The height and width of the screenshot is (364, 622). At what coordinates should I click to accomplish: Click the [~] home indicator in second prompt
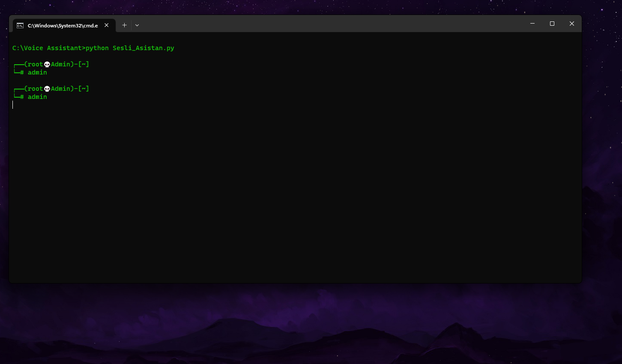[84, 88]
